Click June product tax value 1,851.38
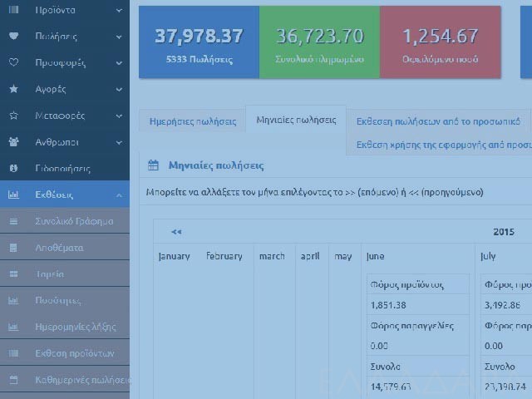Screen dimensions: 532x399 [x=388, y=305]
